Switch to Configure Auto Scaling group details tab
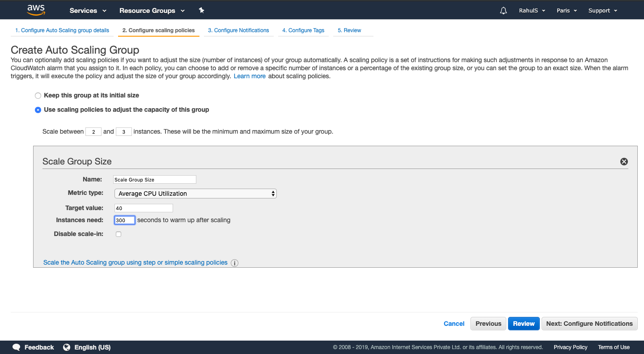 (62, 30)
